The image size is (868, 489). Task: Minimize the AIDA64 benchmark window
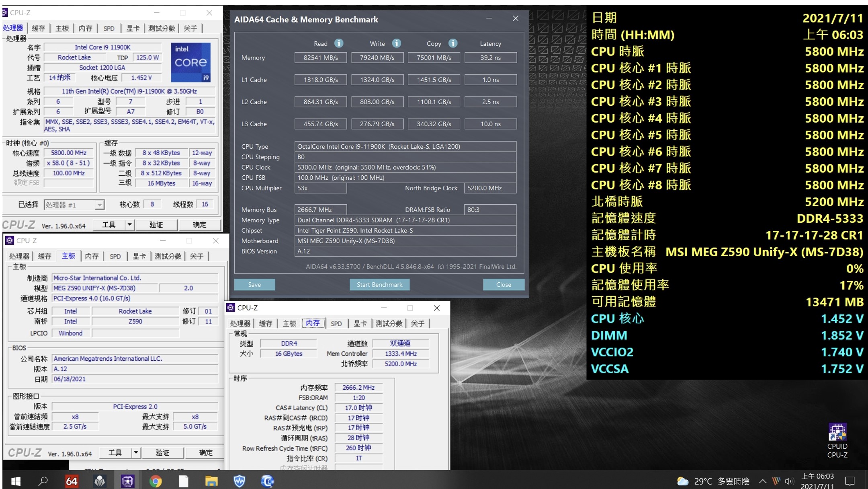[489, 18]
